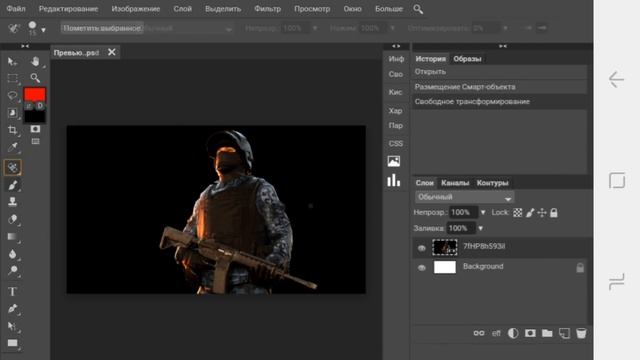Select the Eyedropper tool
640x360 pixels.
click(x=12, y=147)
